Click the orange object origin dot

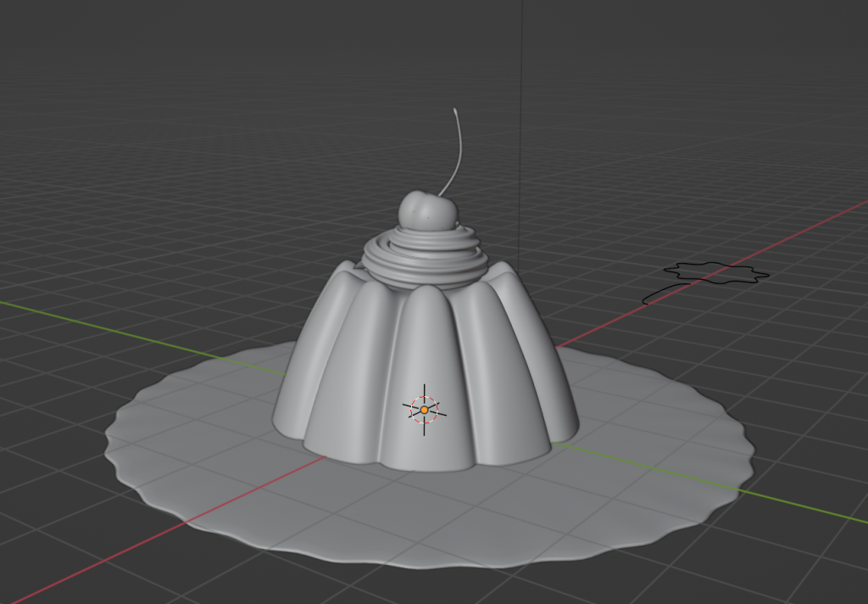[x=425, y=410]
